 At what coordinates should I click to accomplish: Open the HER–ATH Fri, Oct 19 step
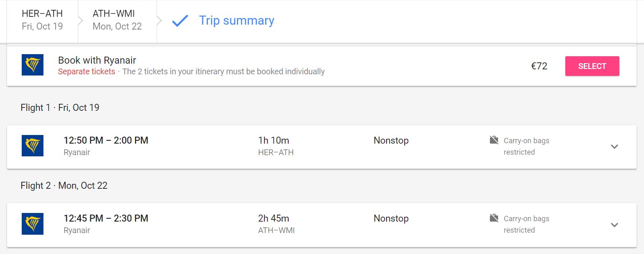(42, 20)
